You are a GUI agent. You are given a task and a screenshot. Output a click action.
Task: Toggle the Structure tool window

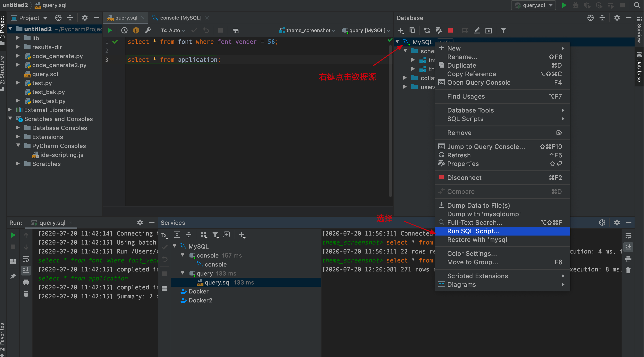pos(3,73)
